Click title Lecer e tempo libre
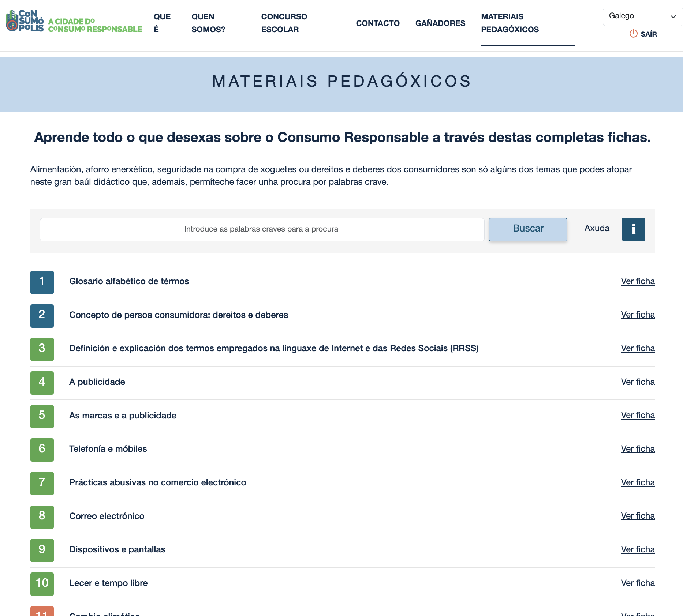 (108, 583)
